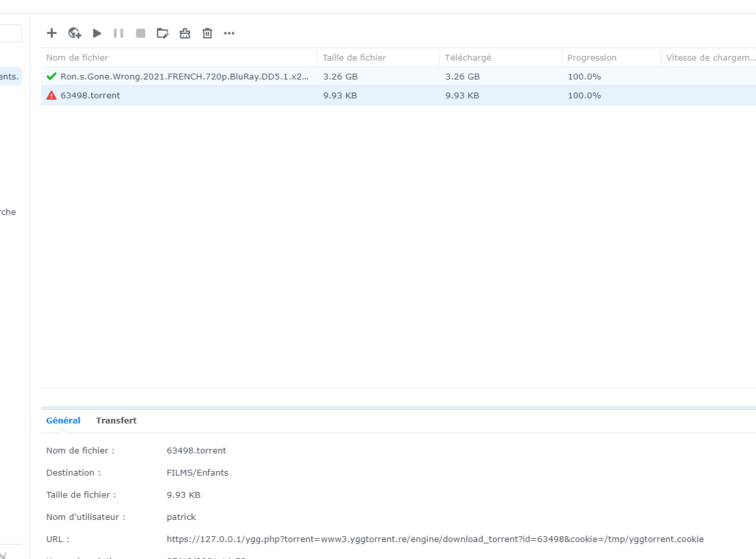Screen dimensions: 756x559
Task: Sort by the Nom de fichier column
Action: (77, 57)
